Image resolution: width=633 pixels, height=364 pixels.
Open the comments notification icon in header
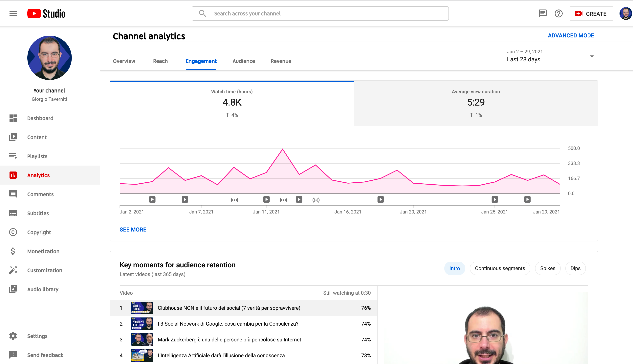[542, 13]
